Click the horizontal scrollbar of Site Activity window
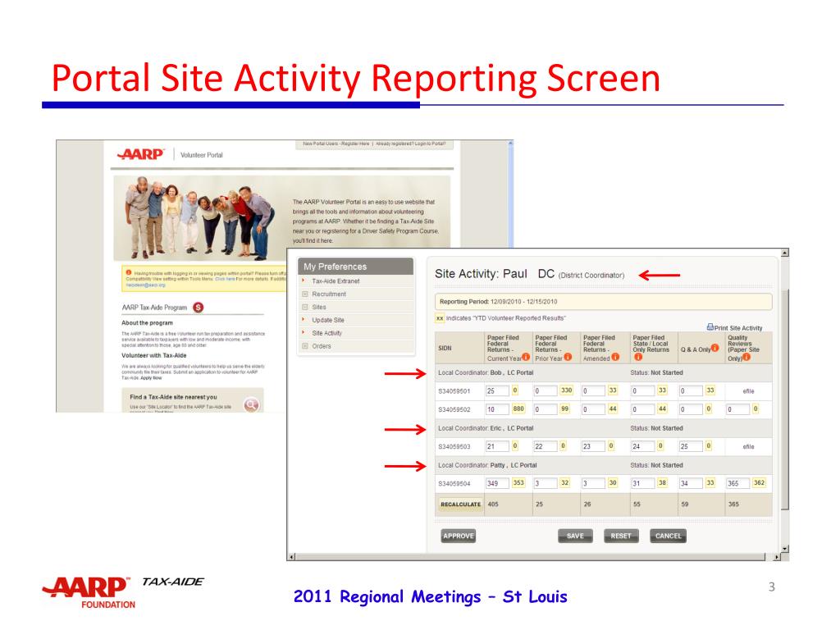The width and height of the screenshot is (840, 630). tap(531, 557)
